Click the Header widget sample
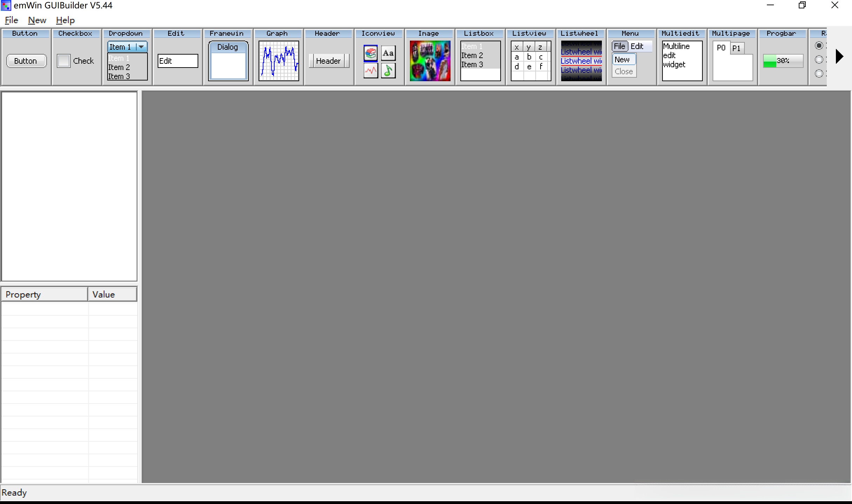Screen dimensions: 852x504 point(329,61)
